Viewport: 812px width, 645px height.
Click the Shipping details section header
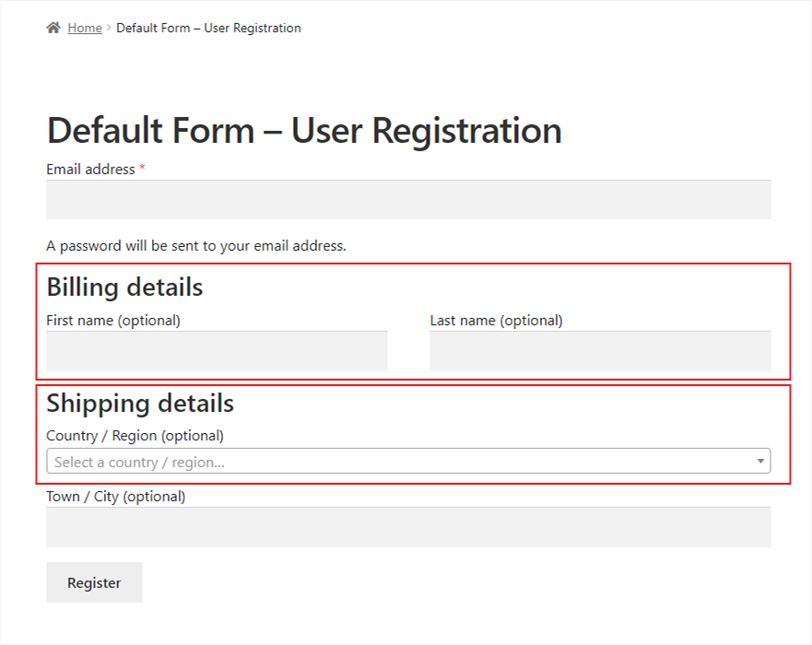tap(139, 404)
